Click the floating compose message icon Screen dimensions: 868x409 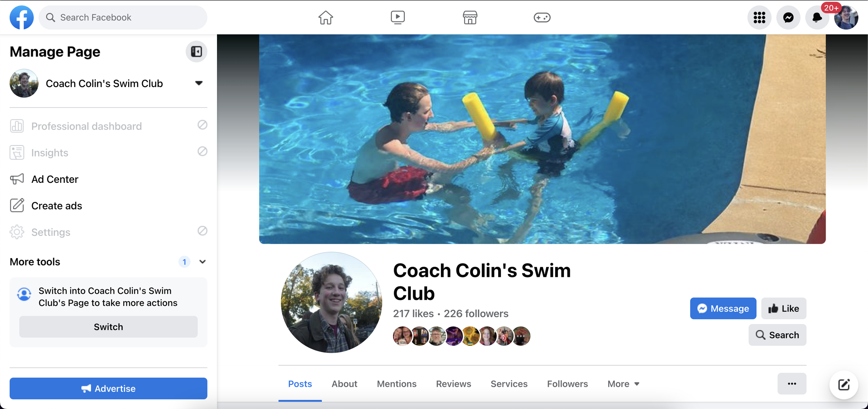point(844,384)
